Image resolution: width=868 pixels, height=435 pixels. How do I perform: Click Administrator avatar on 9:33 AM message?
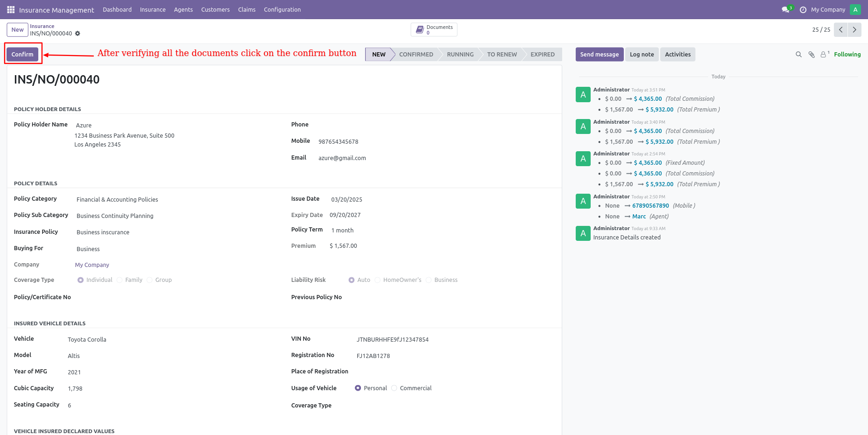click(x=583, y=233)
